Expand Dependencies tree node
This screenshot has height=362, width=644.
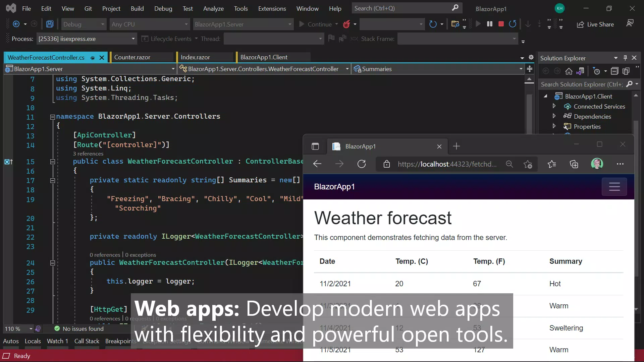click(554, 116)
